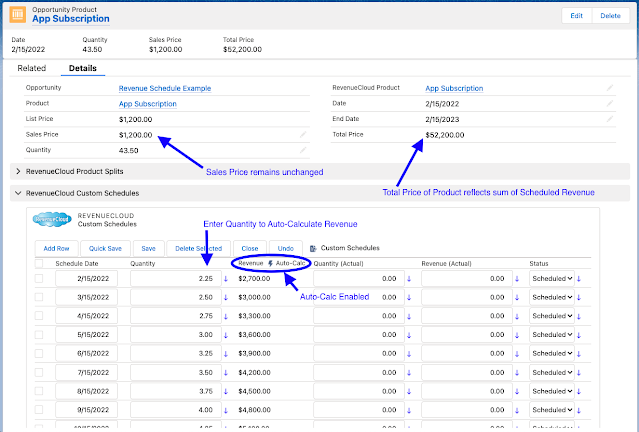This screenshot has height=432, width=639.
Task: Open the Revenue Schedule Example opportunity link
Action: pyautogui.click(x=165, y=88)
